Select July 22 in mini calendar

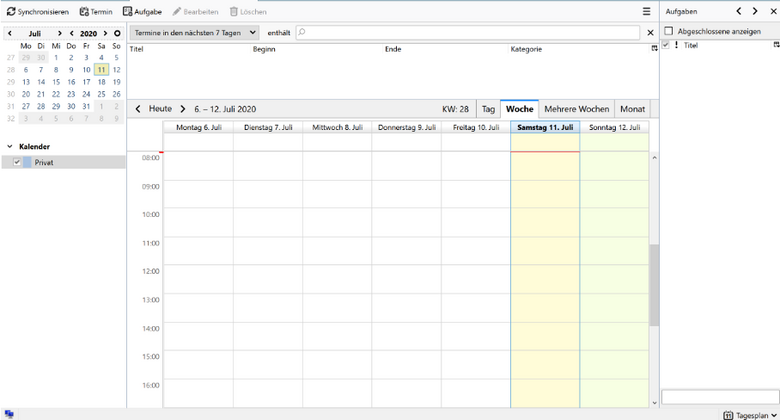coord(56,94)
